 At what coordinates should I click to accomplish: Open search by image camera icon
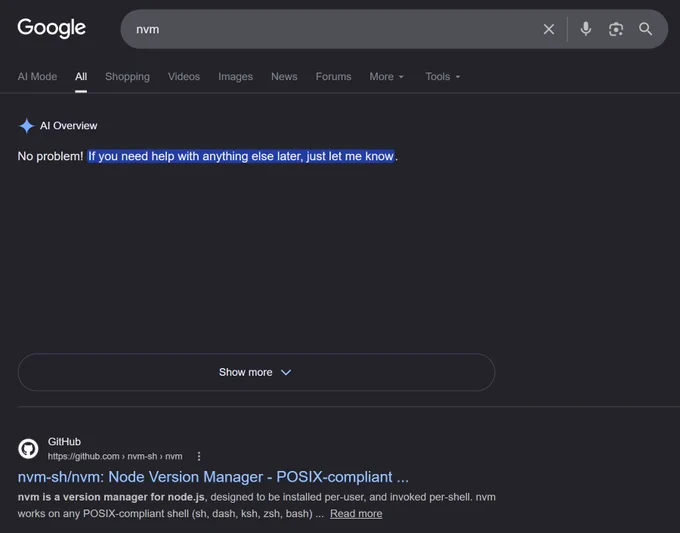[x=616, y=29]
